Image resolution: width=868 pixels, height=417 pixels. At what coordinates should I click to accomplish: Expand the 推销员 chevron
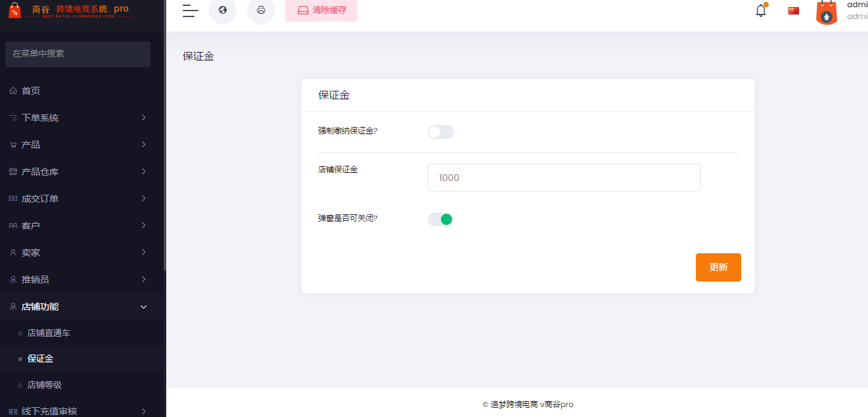pyautogui.click(x=144, y=280)
